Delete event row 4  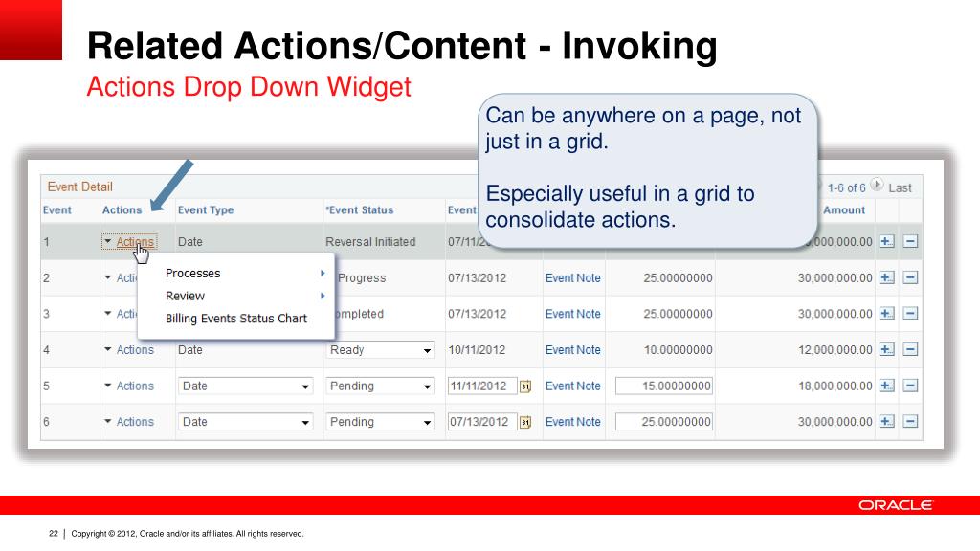click(x=911, y=350)
